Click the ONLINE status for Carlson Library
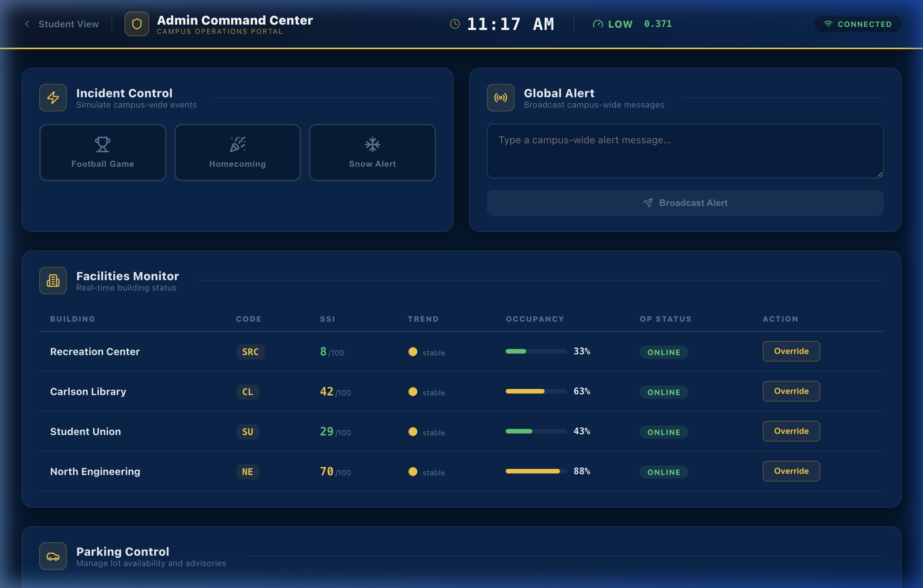Screen dimensions: 923x588 click(x=664, y=392)
